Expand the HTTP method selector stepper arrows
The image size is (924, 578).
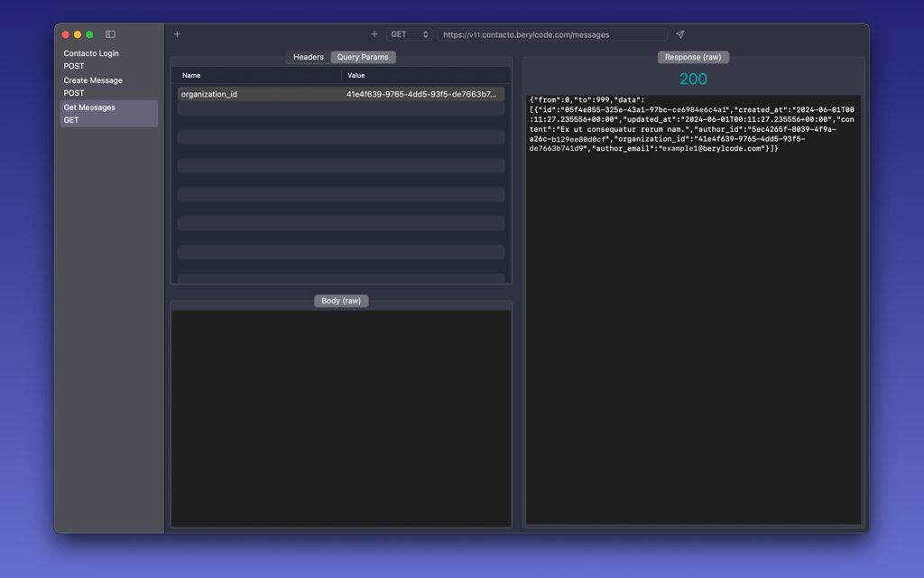click(424, 33)
